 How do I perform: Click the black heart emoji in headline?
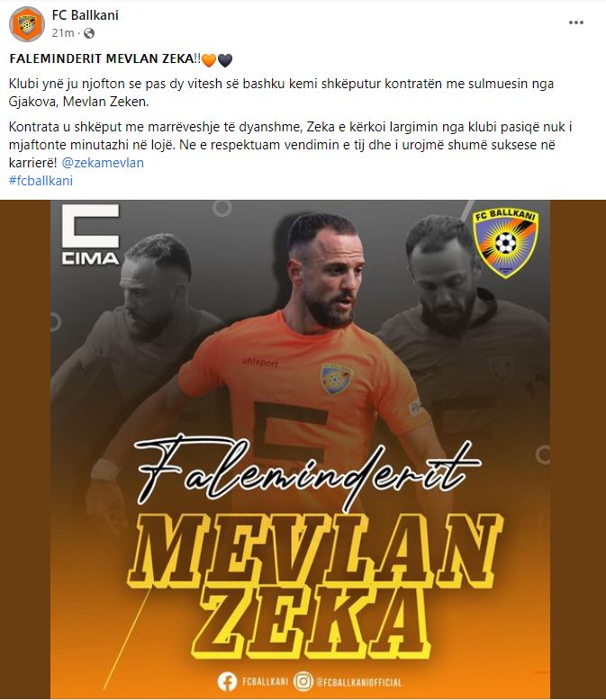[x=225, y=59]
